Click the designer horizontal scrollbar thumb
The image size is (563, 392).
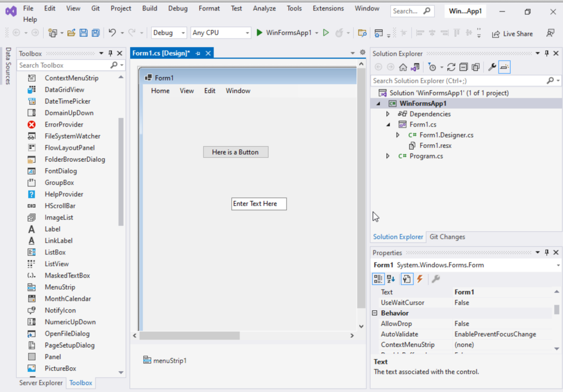click(189, 336)
